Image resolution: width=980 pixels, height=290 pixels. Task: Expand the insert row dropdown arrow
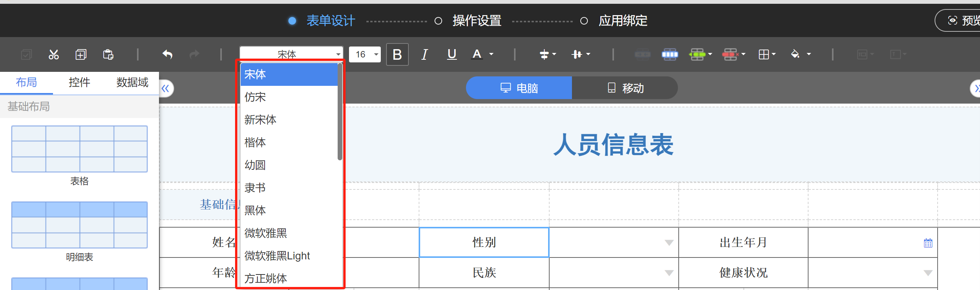710,54
